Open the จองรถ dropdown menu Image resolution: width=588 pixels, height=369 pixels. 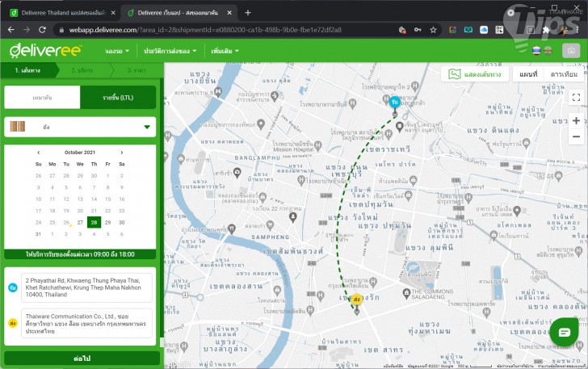tap(117, 51)
